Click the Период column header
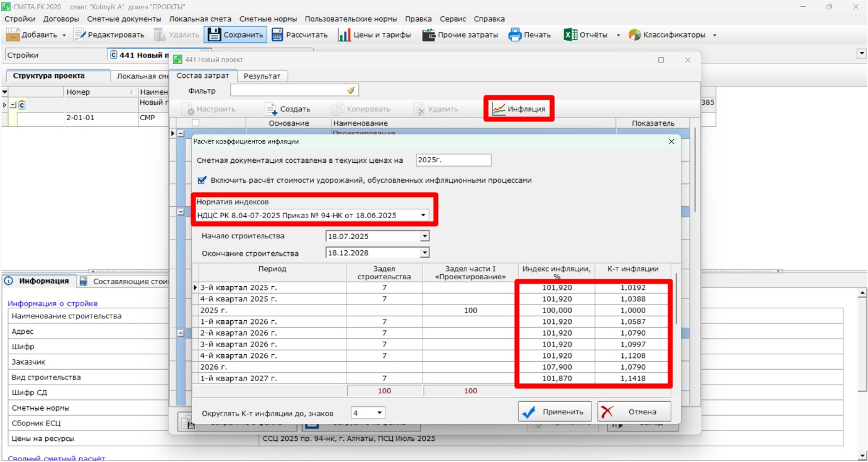The height and width of the screenshot is (462, 868). click(272, 272)
